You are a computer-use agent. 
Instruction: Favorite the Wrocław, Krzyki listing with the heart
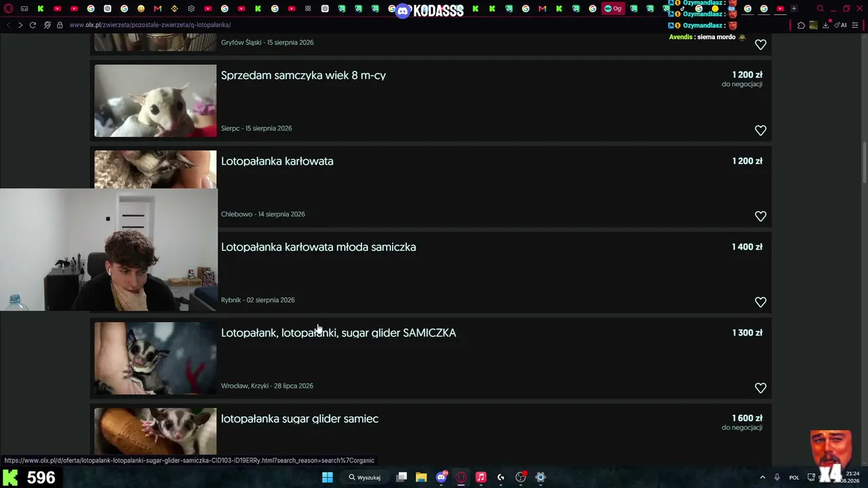[760, 388]
